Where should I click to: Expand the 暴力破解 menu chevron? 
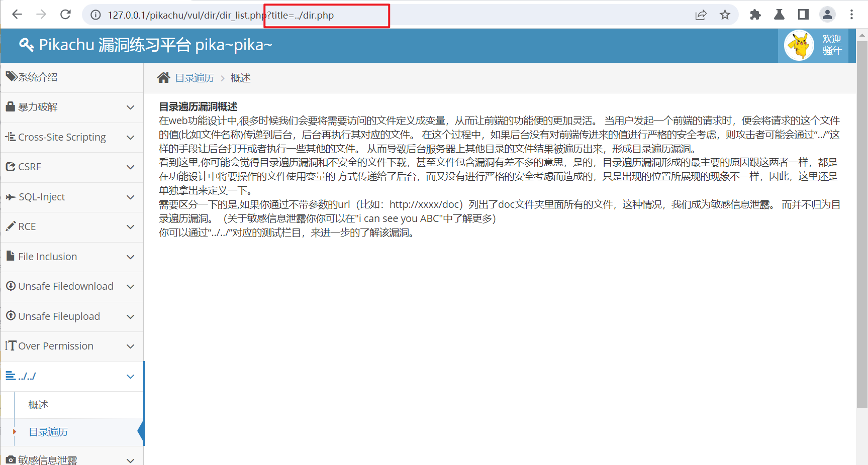130,107
